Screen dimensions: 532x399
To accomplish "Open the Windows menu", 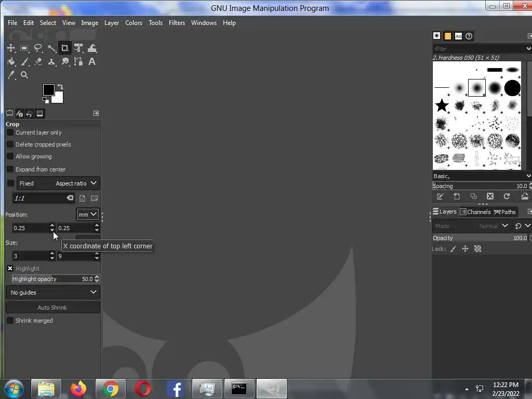I will click(204, 23).
